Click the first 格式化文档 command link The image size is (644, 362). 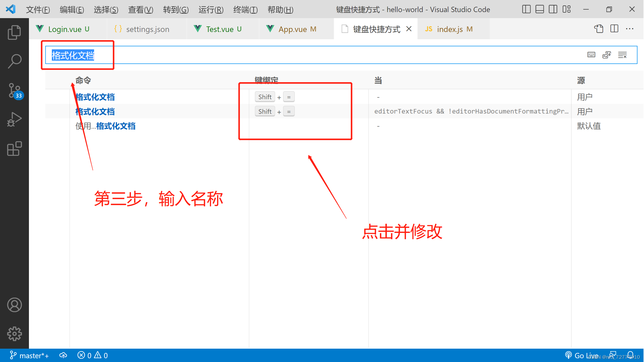[95, 97]
